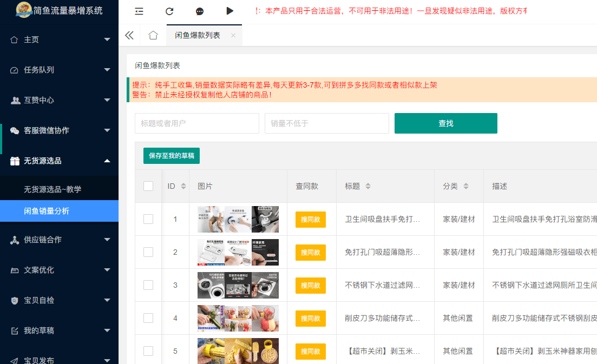Click the gift icon beside 无货源选品

(15, 161)
